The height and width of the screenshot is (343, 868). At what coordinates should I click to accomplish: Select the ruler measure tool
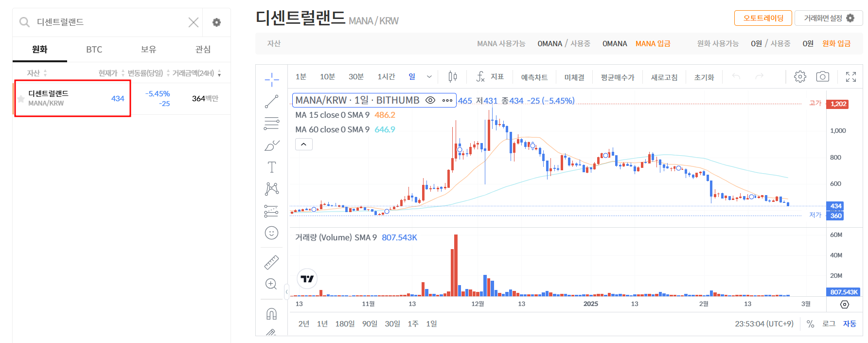point(271,262)
